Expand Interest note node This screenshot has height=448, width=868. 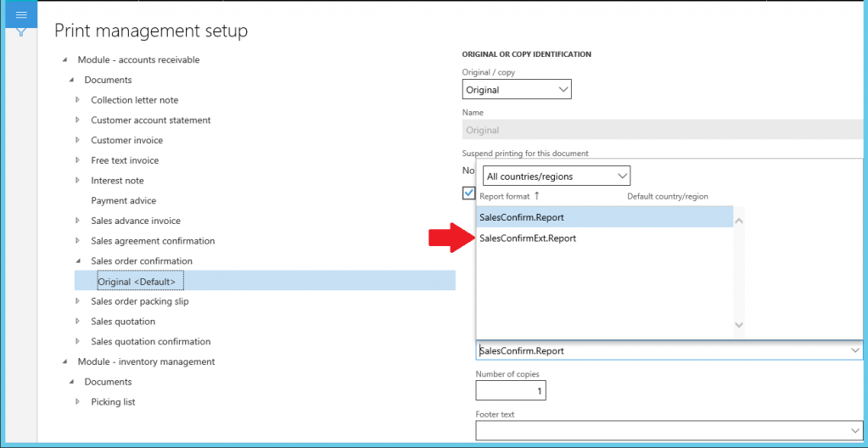[x=78, y=181]
